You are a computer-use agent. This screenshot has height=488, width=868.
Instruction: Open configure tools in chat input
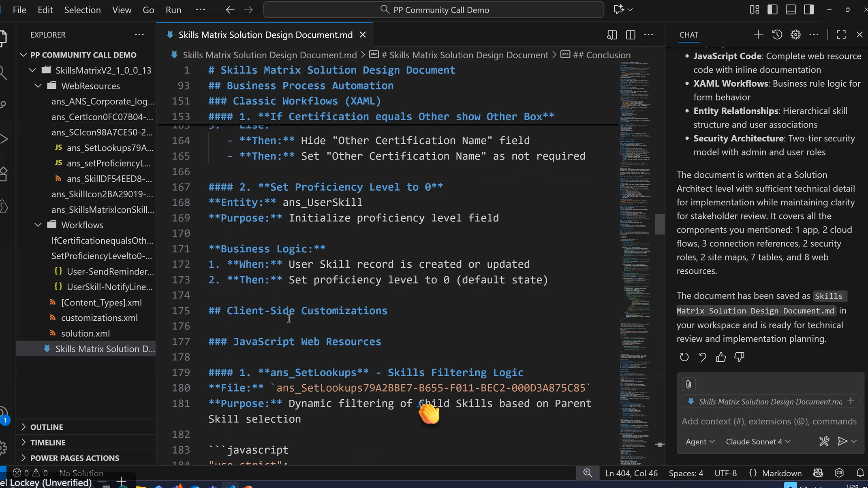824,441
